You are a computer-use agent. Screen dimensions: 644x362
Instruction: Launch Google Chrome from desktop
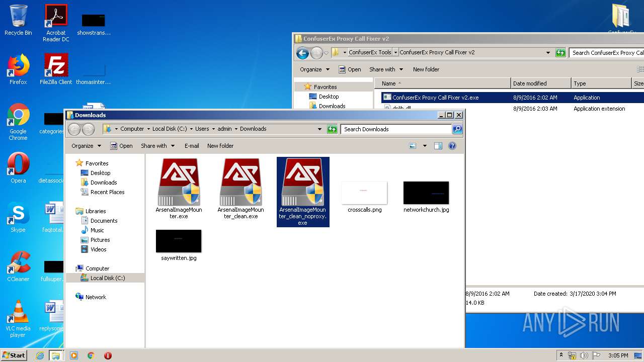tap(18, 122)
